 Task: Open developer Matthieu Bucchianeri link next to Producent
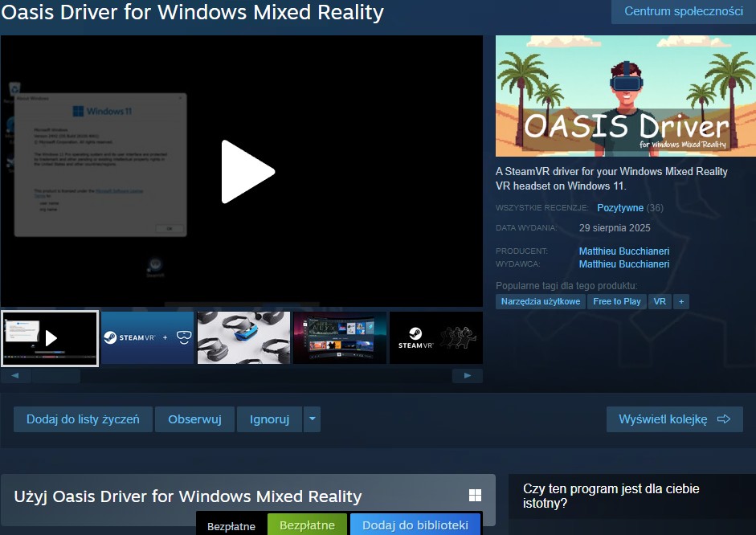tap(624, 251)
